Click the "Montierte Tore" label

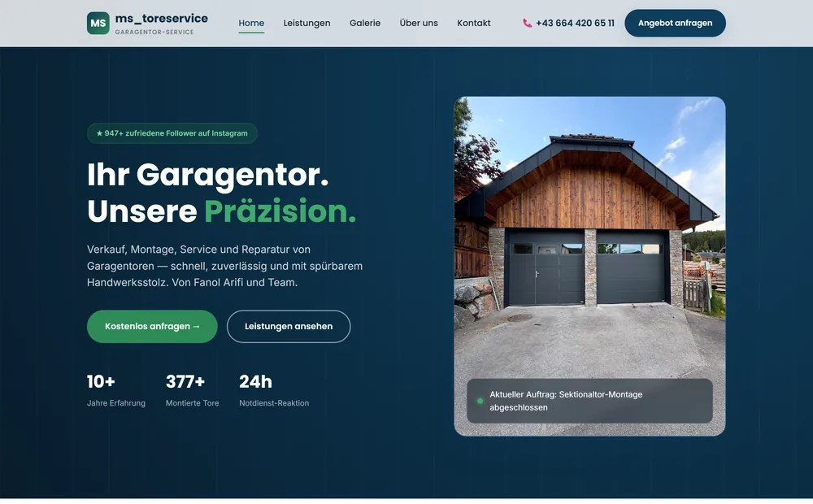193,403
